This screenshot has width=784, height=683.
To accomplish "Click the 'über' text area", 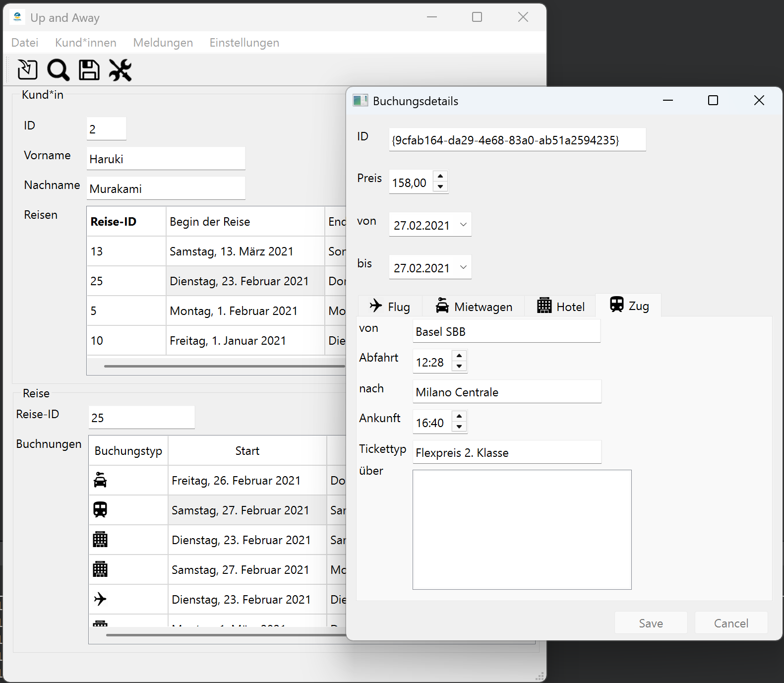I will point(522,530).
